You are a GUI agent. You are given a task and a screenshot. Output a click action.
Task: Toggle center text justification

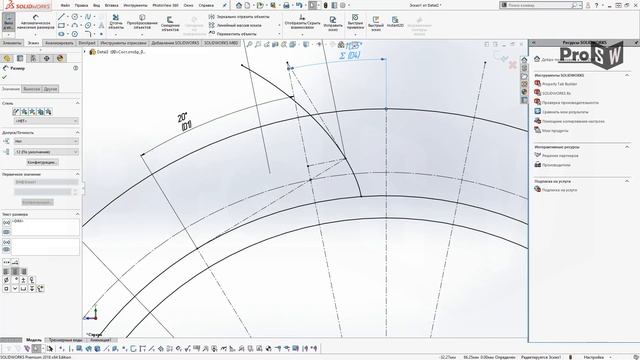coord(15,271)
